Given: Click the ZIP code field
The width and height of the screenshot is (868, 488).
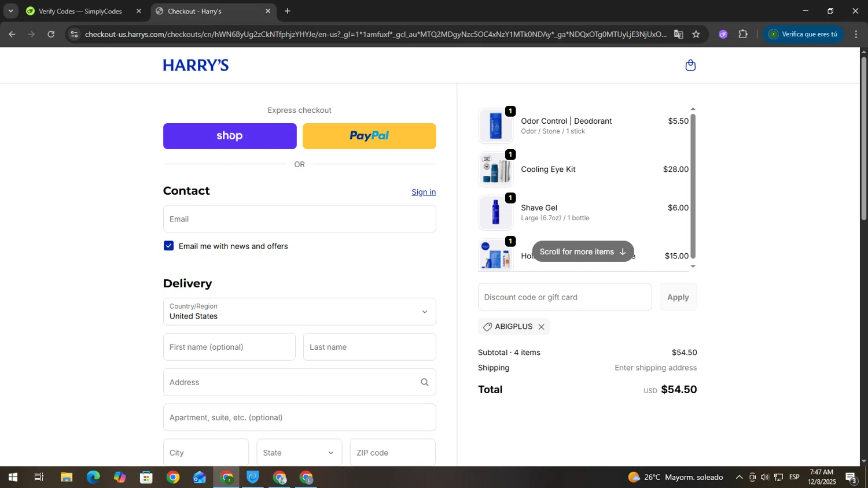Looking at the screenshot, I should [392, 453].
